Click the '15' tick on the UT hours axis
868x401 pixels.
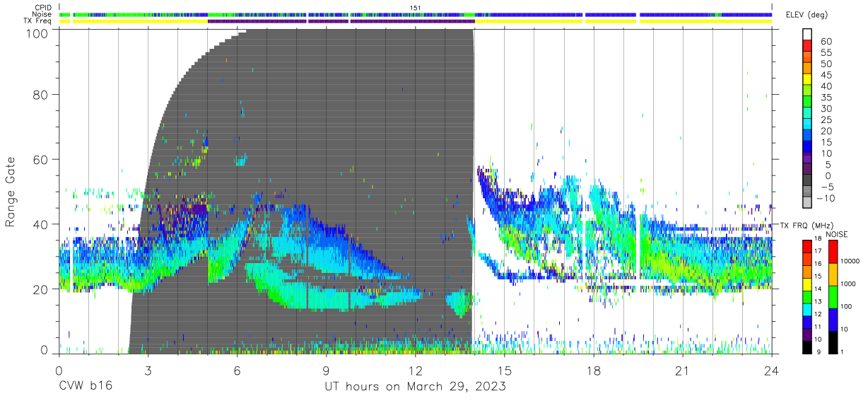tap(505, 370)
